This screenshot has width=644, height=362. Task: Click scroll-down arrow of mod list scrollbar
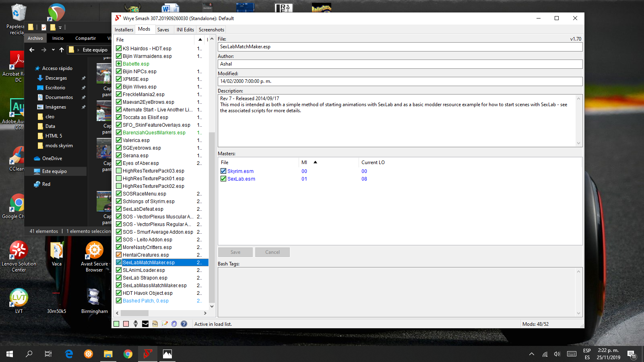tap(212, 306)
